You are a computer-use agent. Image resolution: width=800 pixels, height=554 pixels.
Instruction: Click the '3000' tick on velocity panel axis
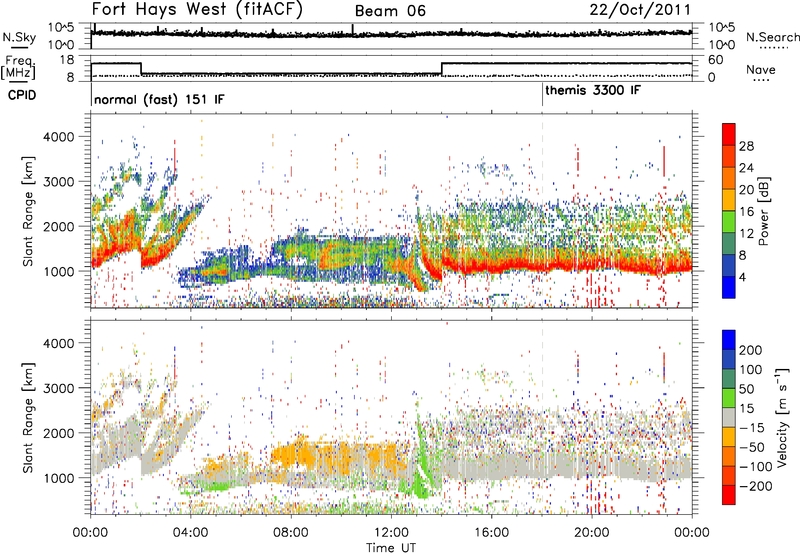coord(58,388)
